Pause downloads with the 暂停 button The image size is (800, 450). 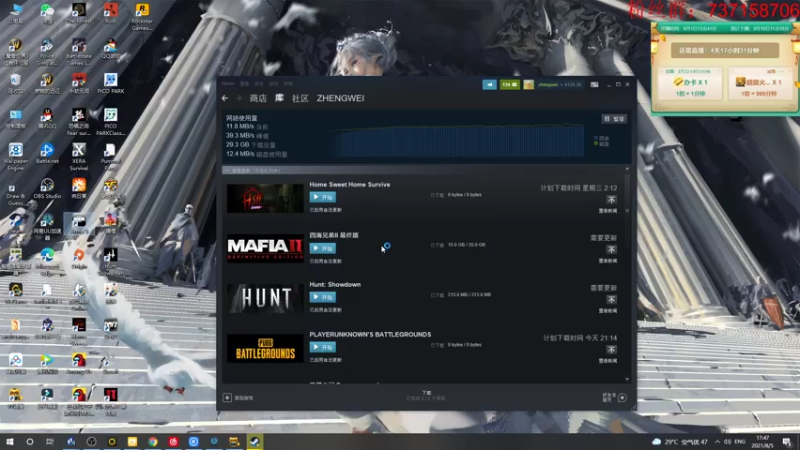coord(614,119)
